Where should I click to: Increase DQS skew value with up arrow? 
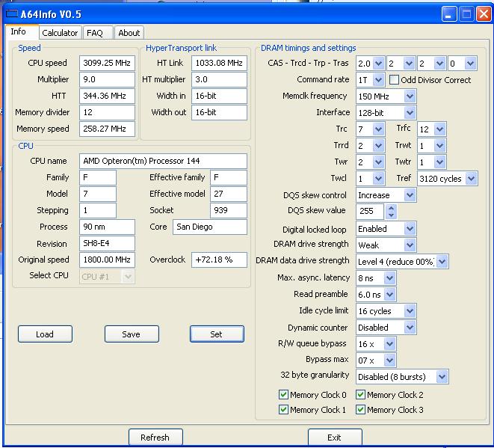[x=391, y=208]
